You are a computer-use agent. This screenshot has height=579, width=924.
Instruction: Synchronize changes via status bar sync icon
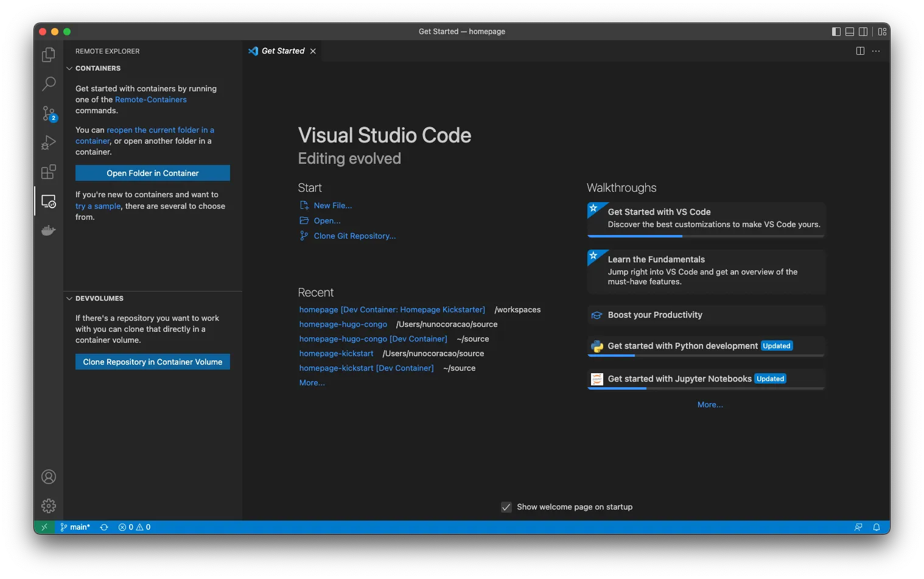pos(104,527)
